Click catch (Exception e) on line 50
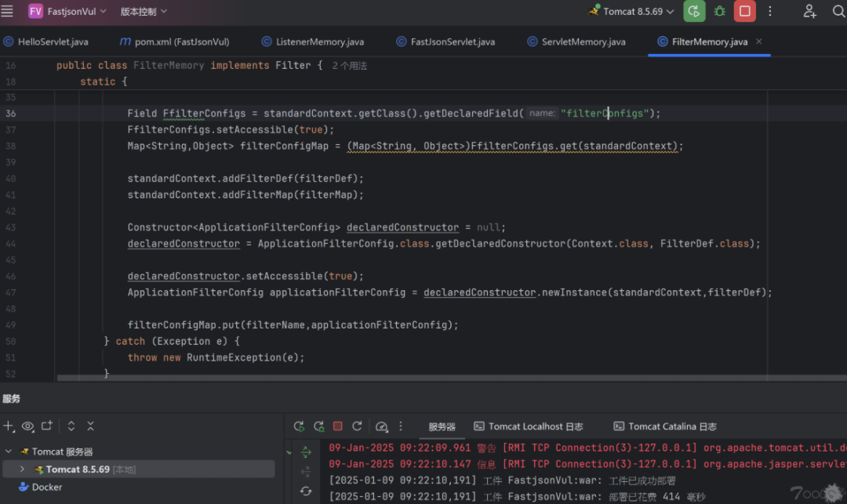847x504 pixels. (x=172, y=342)
